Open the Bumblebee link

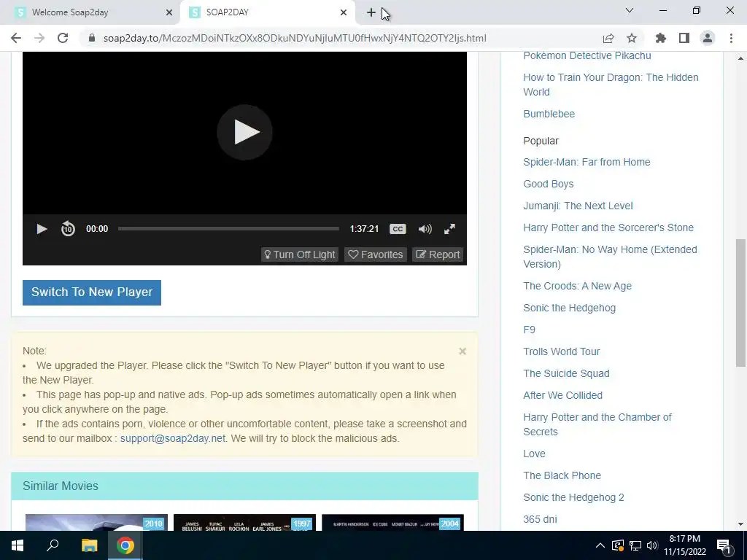(549, 114)
